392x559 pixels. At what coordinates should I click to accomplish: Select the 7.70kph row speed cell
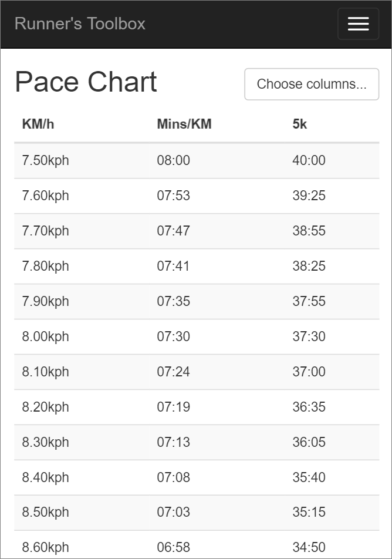coord(46,231)
